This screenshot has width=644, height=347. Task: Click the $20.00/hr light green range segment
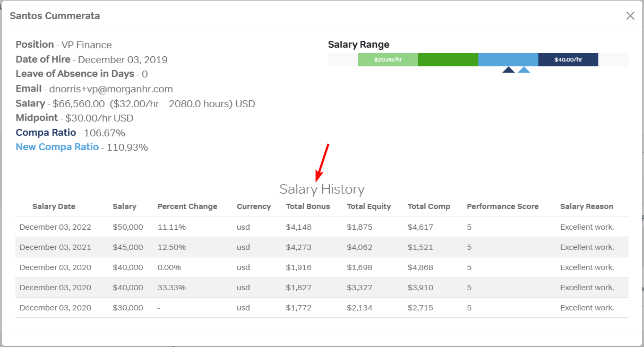click(x=388, y=60)
